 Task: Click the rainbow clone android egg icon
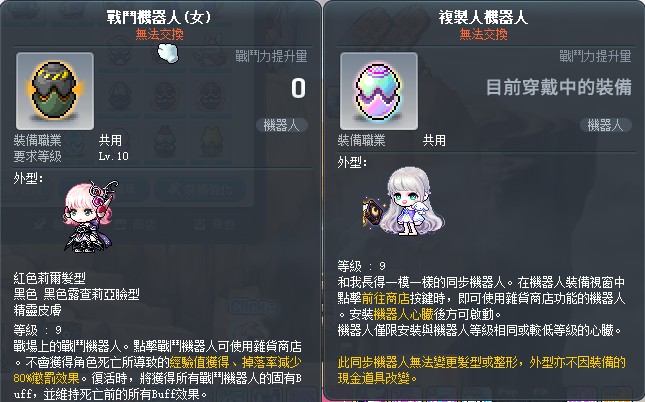(379, 91)
